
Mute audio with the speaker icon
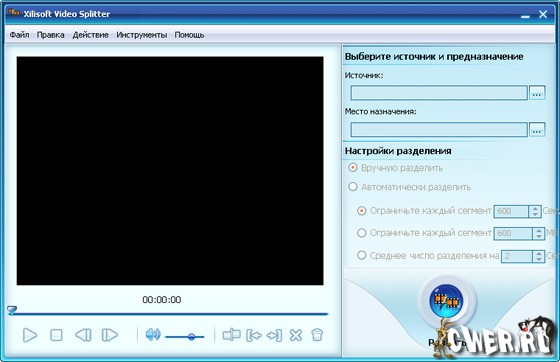(x=153, y=335)
